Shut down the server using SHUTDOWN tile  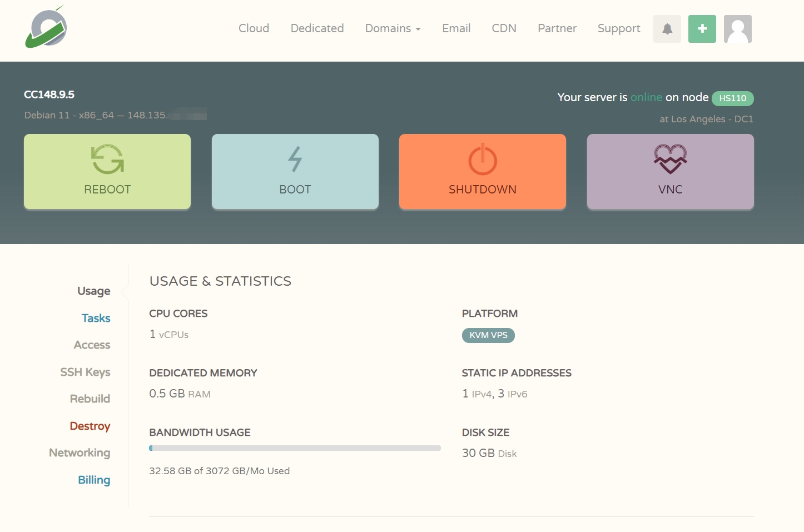coord(483,171)
